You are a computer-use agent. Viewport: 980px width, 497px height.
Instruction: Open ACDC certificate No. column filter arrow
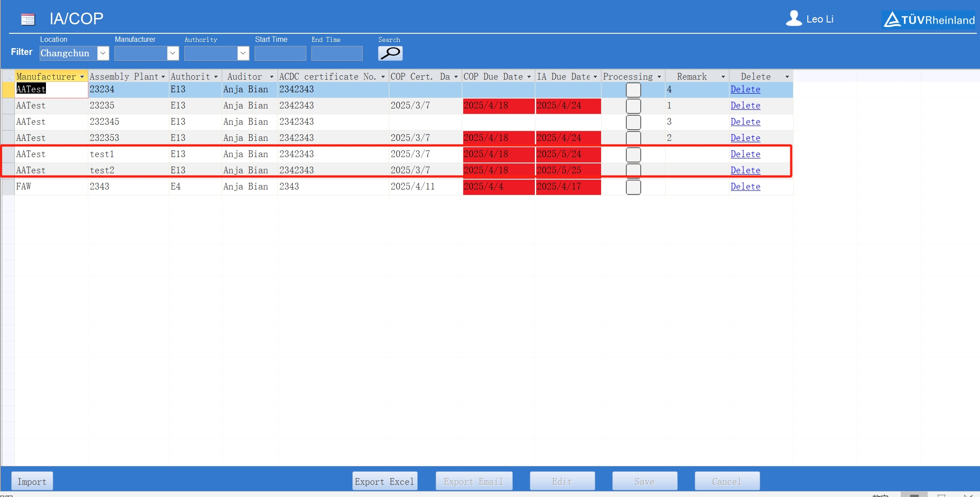pyautogui.click(x=383, y=77)
